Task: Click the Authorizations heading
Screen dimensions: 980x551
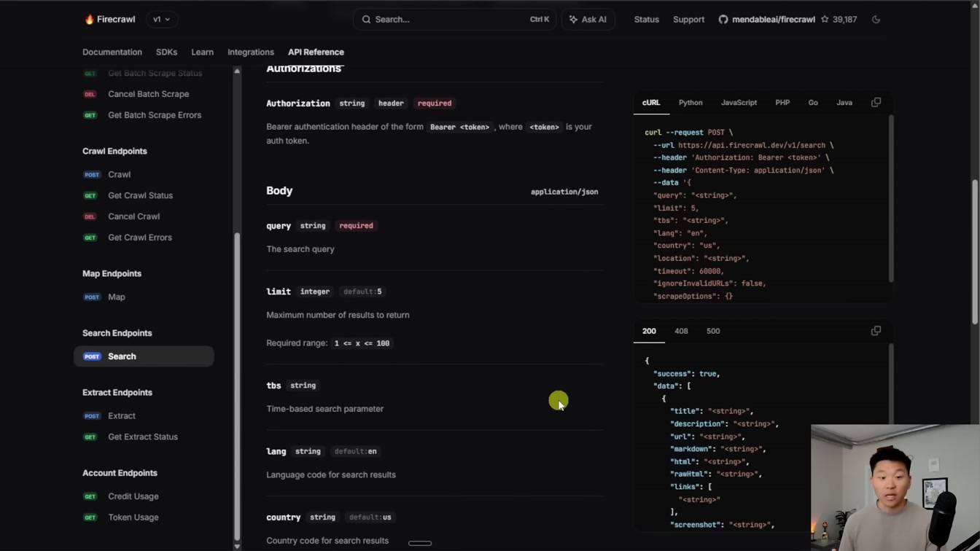Action: pyautogui.click(x=304, y=69)
